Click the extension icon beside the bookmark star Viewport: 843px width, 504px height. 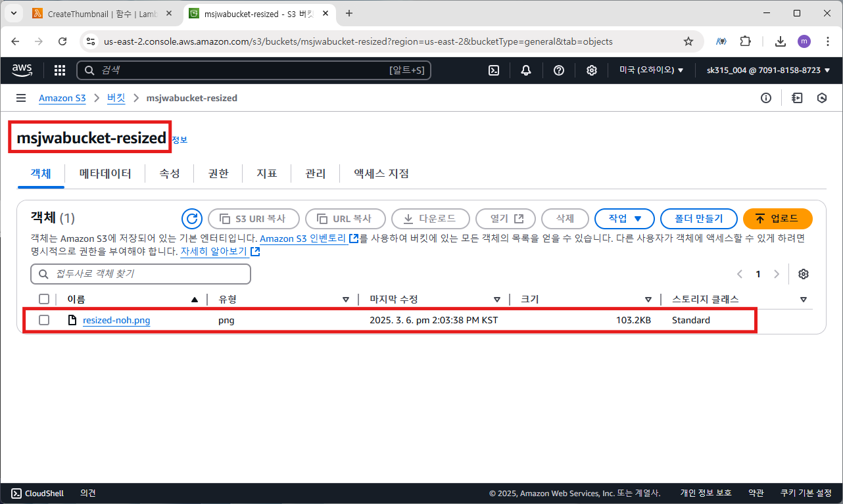click(x=721, y=41)
